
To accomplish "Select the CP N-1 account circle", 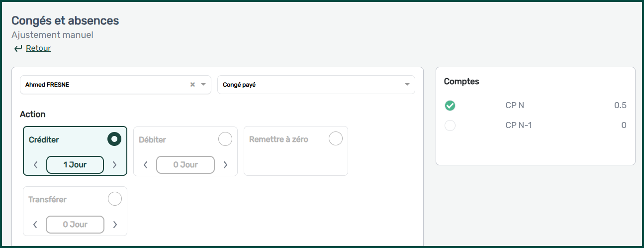I will [x=450, y=125].
